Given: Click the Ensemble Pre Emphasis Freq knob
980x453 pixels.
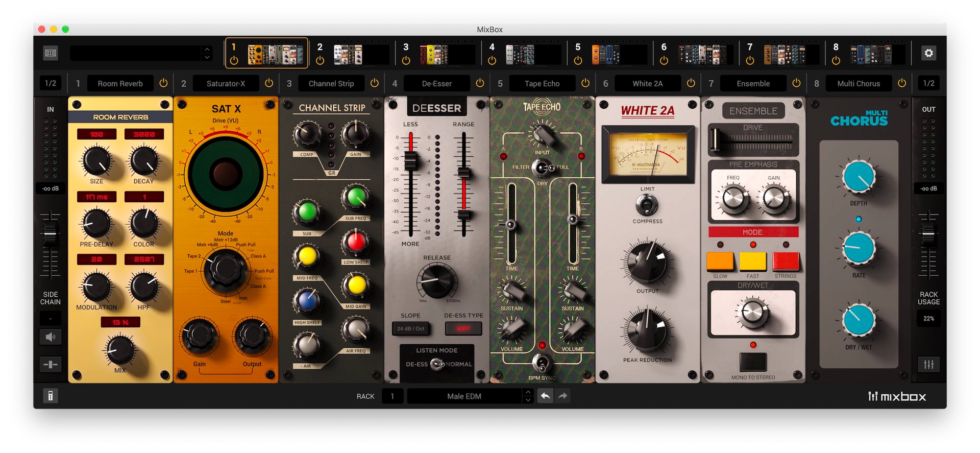Looking at the screenshot, I should coord(733,199).
